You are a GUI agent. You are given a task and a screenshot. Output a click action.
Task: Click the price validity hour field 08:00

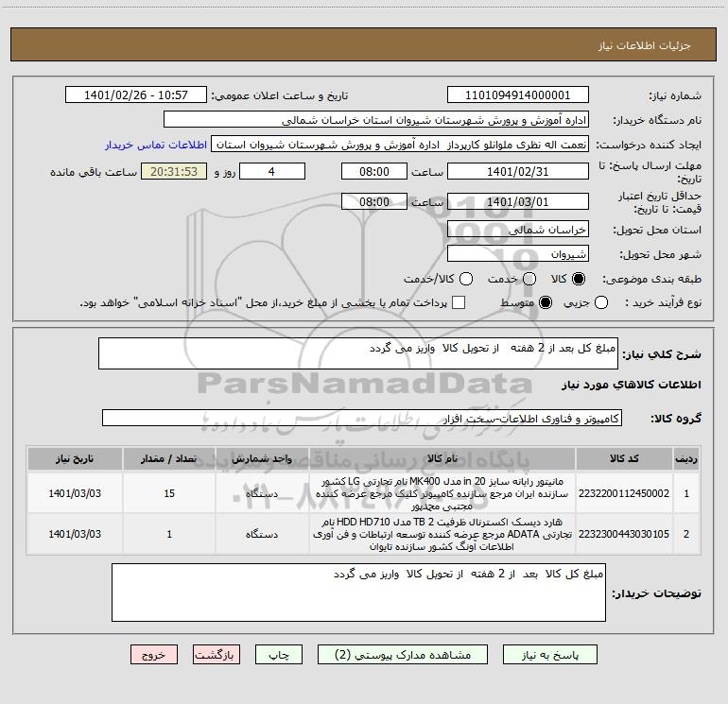click(x=374, y=201)
